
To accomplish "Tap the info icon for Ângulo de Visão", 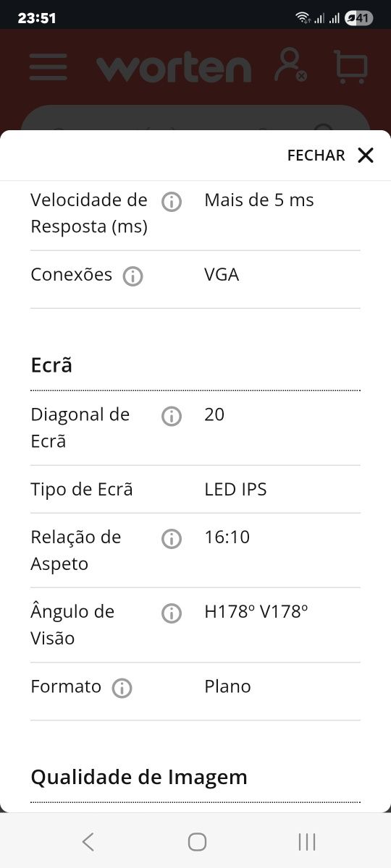I will coord(172,613).
